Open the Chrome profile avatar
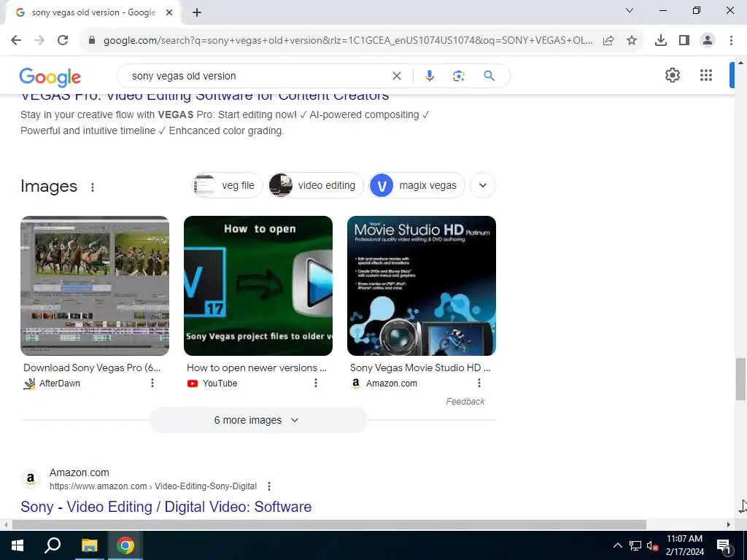747x560 pixels. pyautogui.click(x=708, y=41)
